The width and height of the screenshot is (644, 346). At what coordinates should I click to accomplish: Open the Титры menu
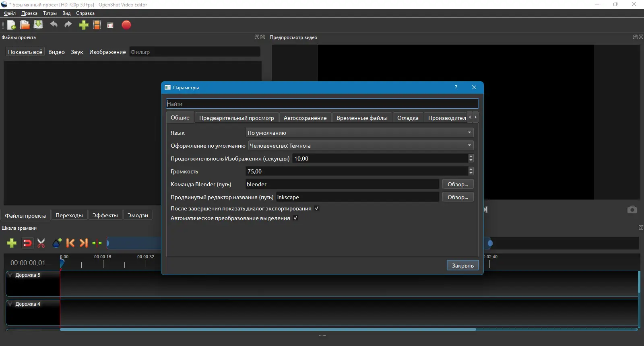click(50, 13)
